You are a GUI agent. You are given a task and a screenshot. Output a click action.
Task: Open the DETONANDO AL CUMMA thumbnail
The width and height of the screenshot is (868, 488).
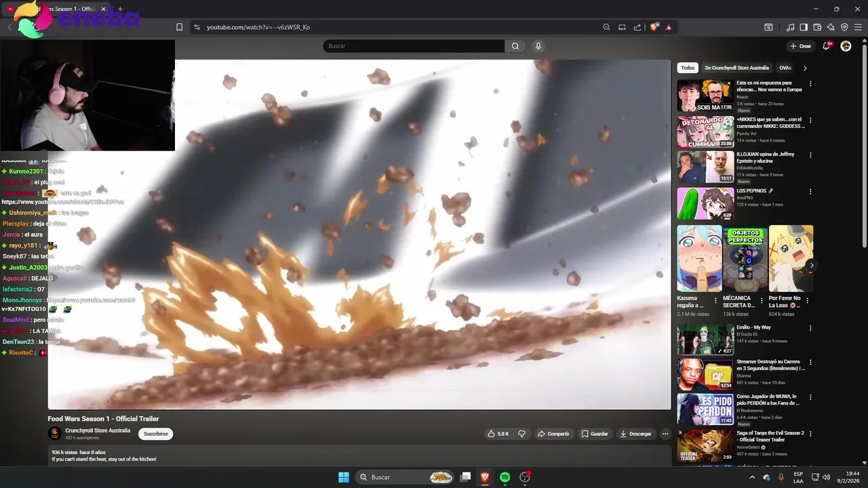point(705,132)
